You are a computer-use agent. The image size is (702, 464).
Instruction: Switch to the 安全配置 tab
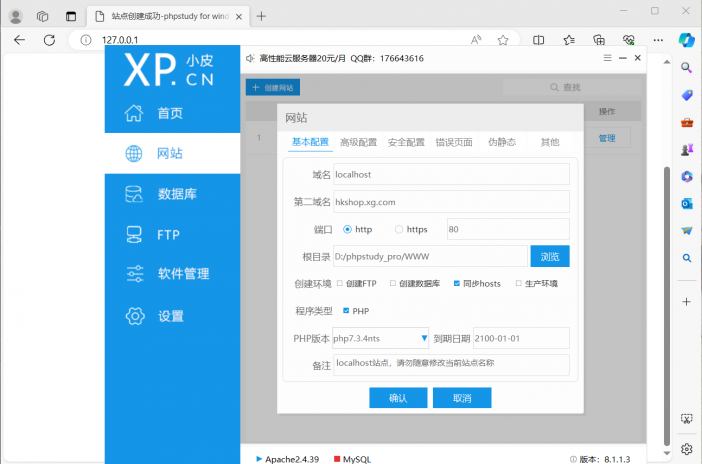click(x=406, y=142)
